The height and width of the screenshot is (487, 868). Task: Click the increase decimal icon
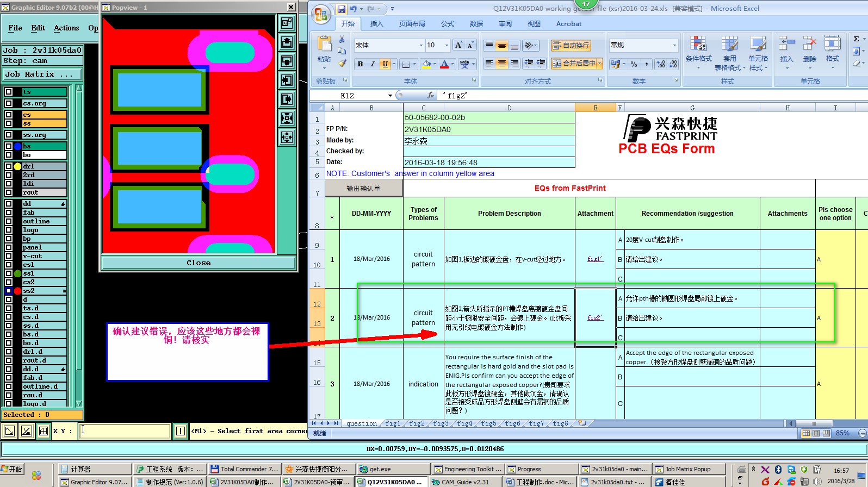click(x=661, y=64)
